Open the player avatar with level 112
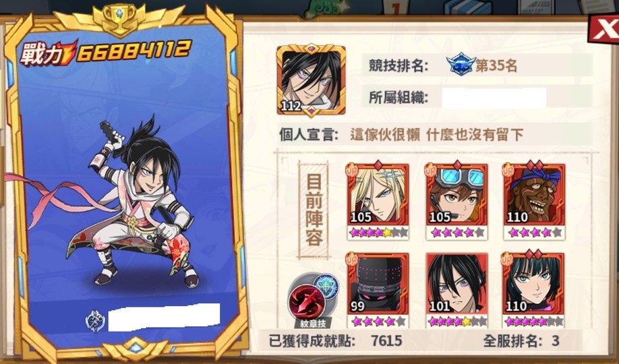Screen dimensions: 619x364 pos(311,80)
